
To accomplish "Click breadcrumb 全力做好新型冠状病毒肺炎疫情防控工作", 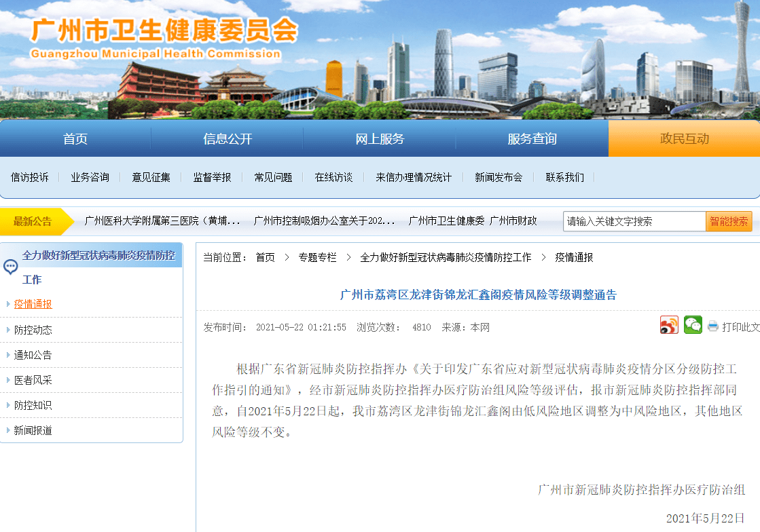I will pyautogui.click(x=446, y=258).
